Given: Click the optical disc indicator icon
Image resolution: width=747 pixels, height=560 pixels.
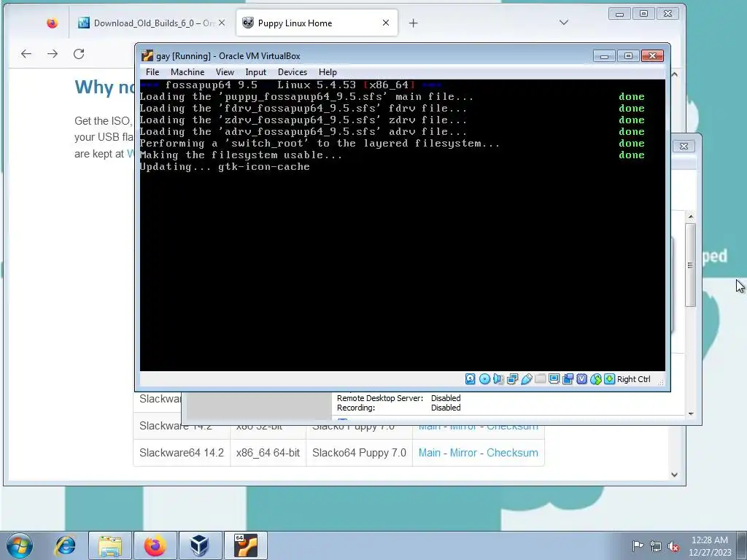Looking at the screenshot, I should (484, 379).
